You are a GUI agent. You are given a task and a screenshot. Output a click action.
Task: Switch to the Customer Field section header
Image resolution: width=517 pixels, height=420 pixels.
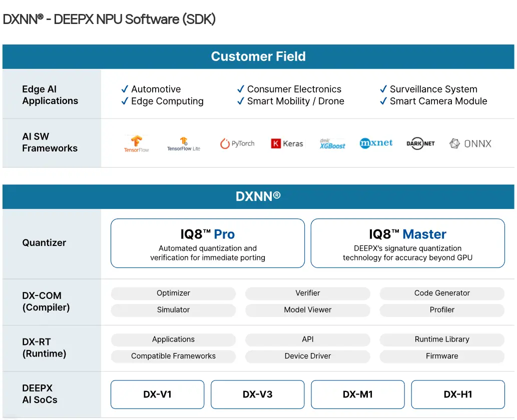point(258,56)
